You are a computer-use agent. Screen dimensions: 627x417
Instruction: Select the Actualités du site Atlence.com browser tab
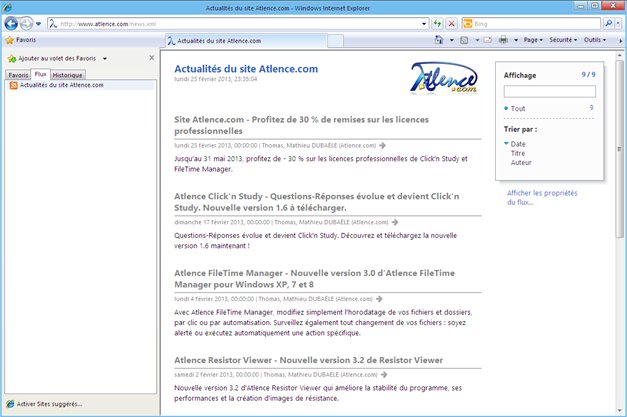click(x=246, y=41)
